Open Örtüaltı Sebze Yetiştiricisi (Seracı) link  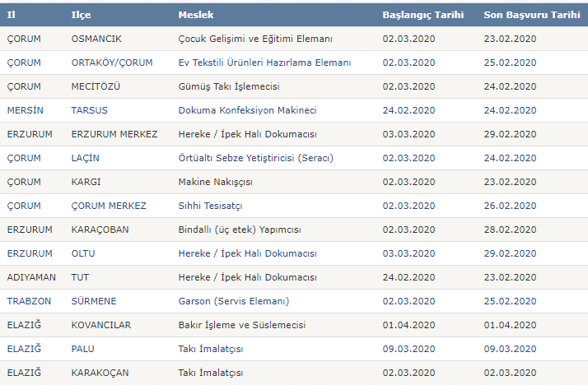coord(256,158)
